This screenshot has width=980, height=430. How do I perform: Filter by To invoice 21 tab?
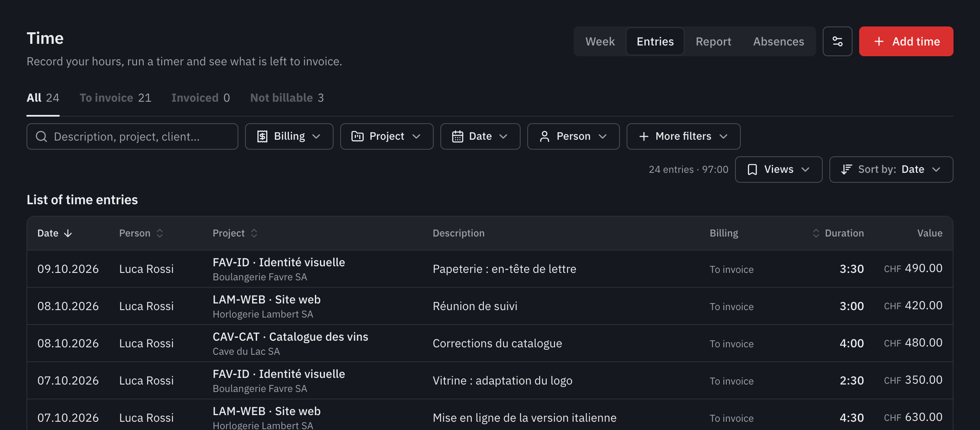tap(115, 98)
